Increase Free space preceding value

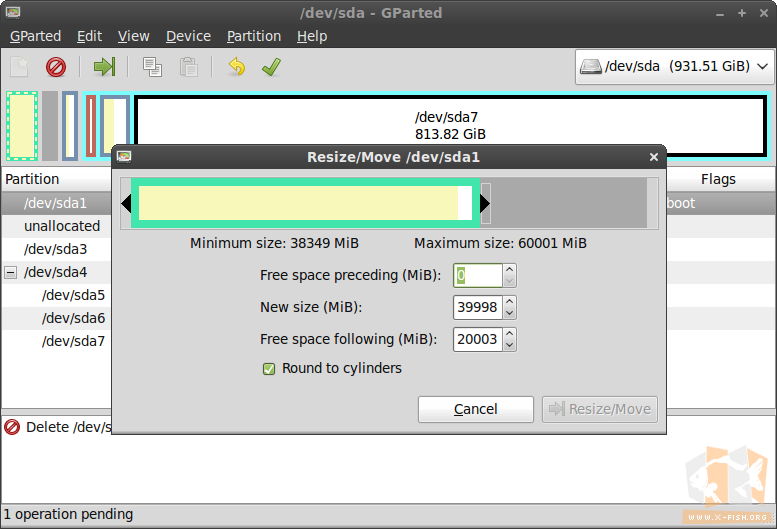509,269
